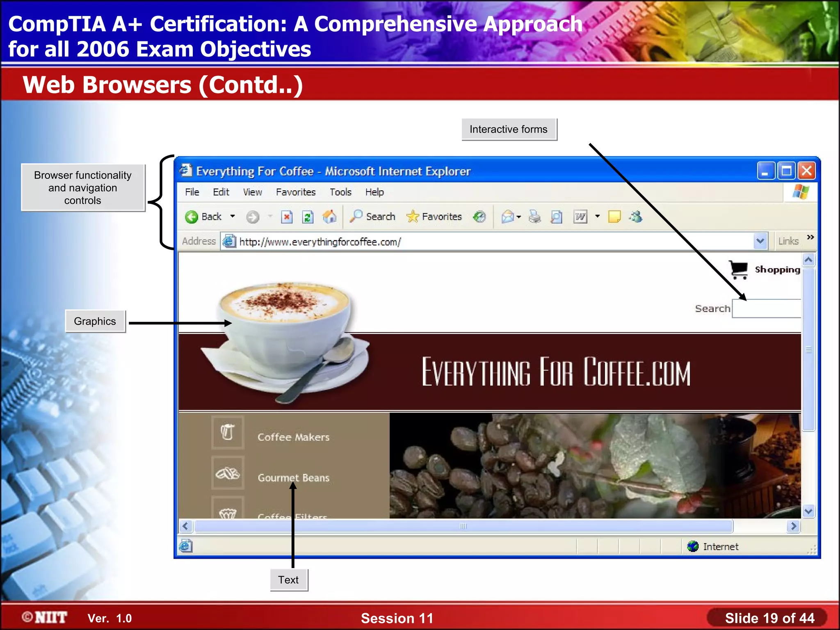This screenshot has width=840, height=630.
Task: Click the Internet zone globe icon
Action: (693, 546)
